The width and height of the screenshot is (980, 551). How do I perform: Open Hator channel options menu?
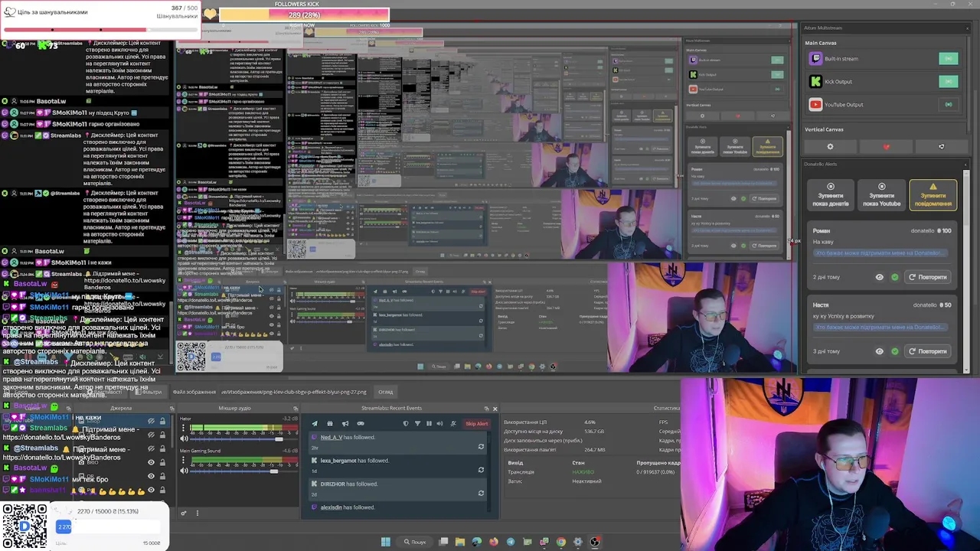point(184,429)
